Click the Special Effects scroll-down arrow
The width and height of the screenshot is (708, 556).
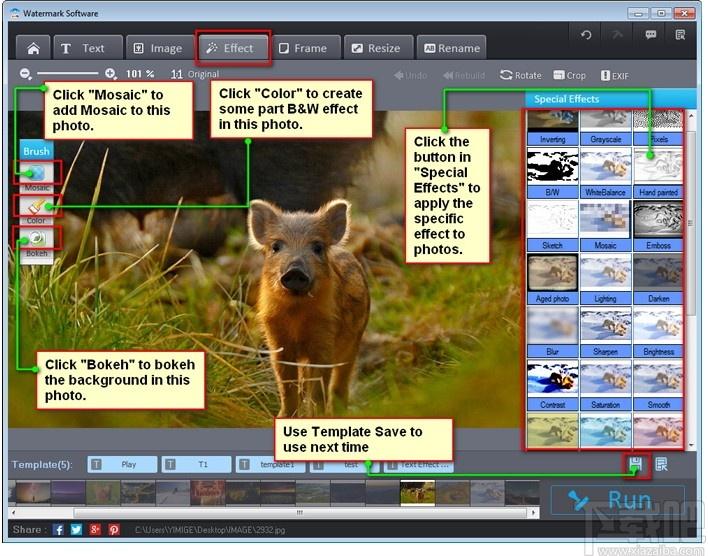click(690, 444)
